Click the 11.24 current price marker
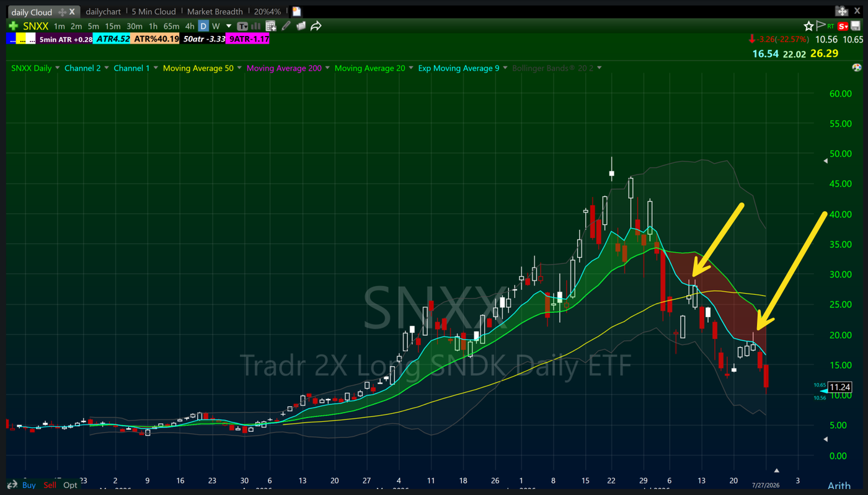The height and width of the screenshot is (495, 868). [x=840, y=387]
